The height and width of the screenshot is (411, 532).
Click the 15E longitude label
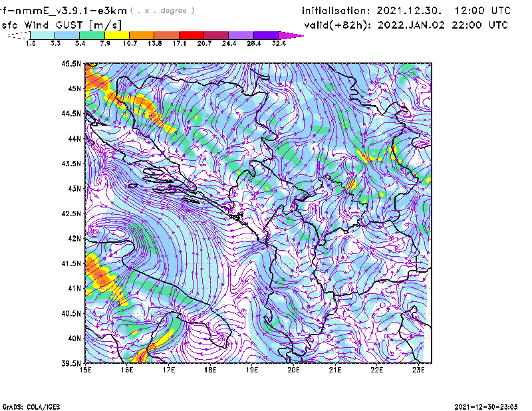pyautogui.click(x=85, y=370)
